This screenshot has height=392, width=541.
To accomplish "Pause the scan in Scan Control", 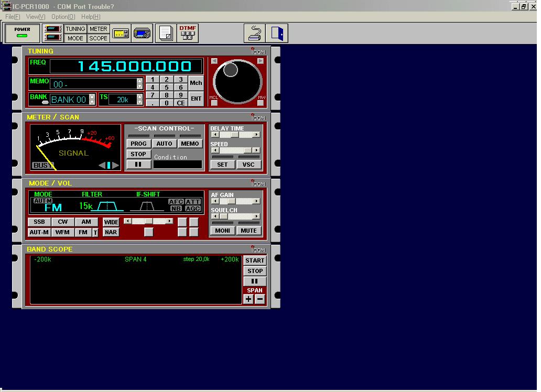I will (138, 165).
